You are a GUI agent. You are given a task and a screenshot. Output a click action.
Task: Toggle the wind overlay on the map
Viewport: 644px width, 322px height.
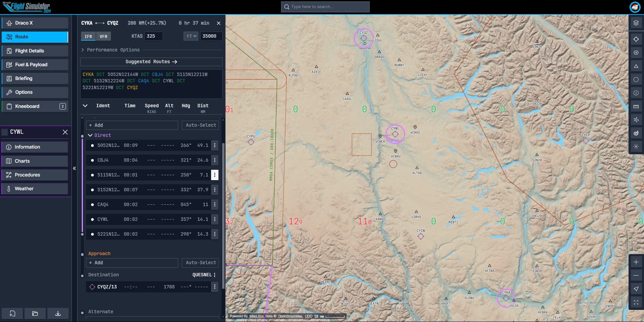636,120
